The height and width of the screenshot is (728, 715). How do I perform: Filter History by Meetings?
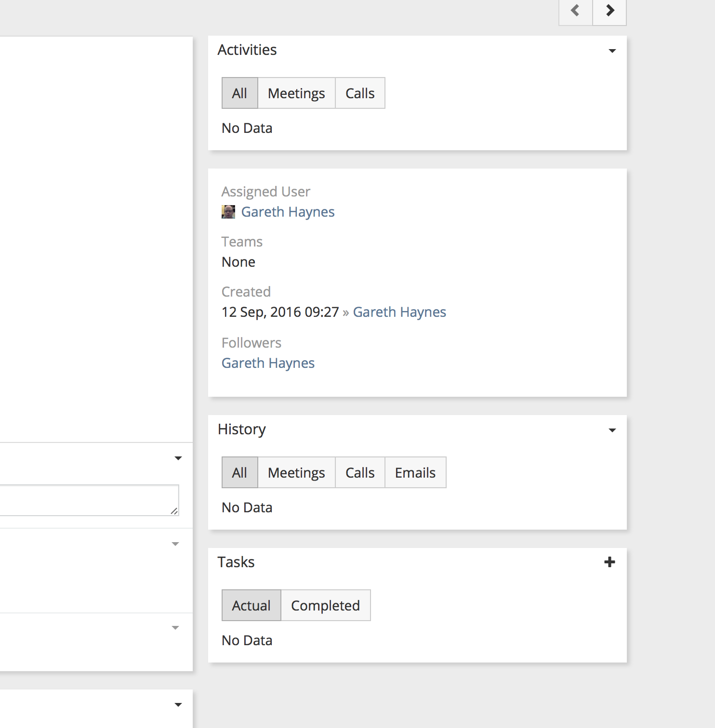tap(296, 473)
